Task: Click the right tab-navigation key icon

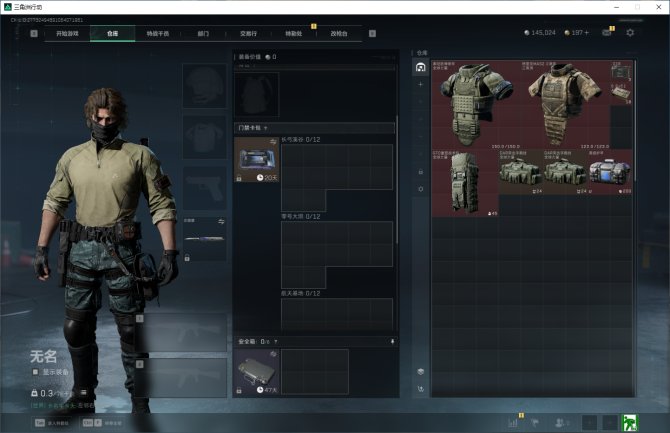Action: coord(372,33)
